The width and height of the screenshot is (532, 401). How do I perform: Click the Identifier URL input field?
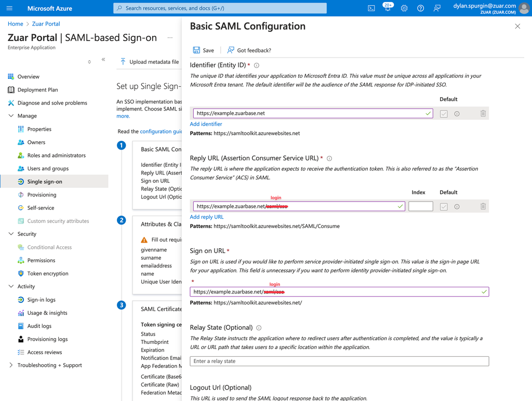(x=313, y=113)
